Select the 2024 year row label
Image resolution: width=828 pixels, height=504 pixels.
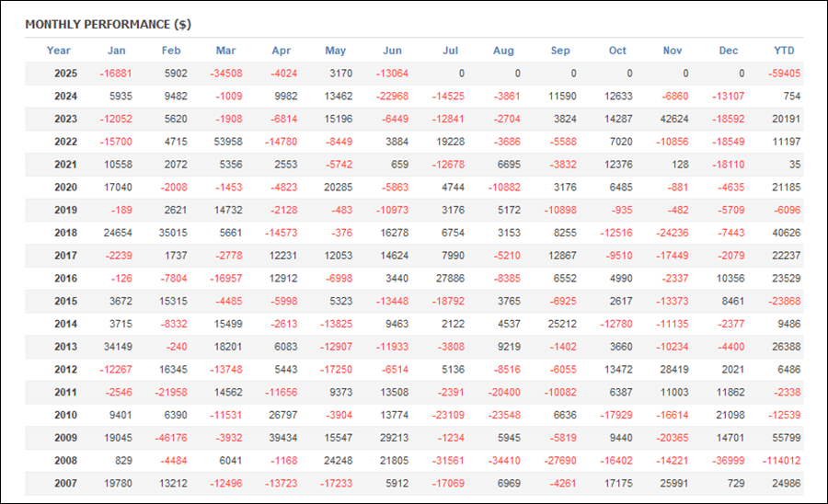point(65,96)
